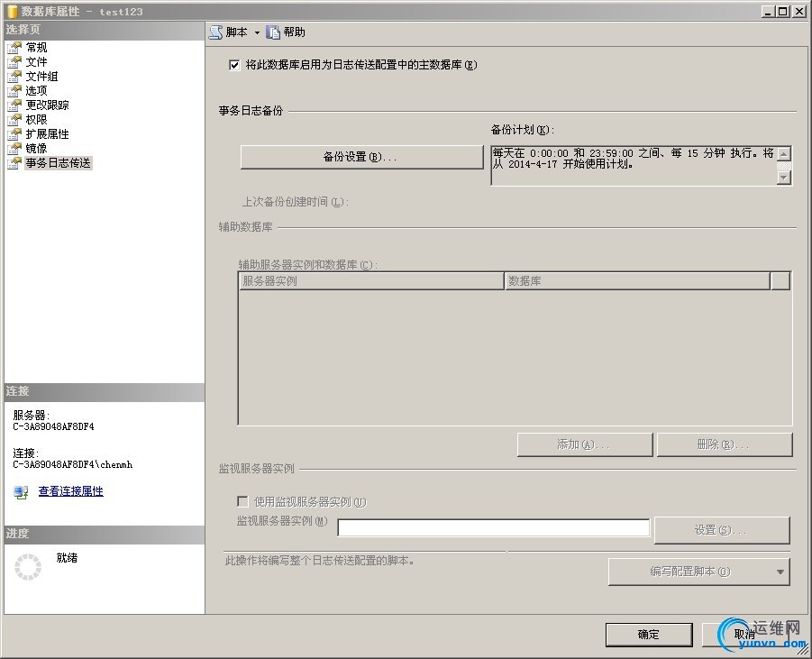Click the 事务日志传送 page icon
Image resolution: width=812 pixels, height=659 pixels.
(14, 163)
